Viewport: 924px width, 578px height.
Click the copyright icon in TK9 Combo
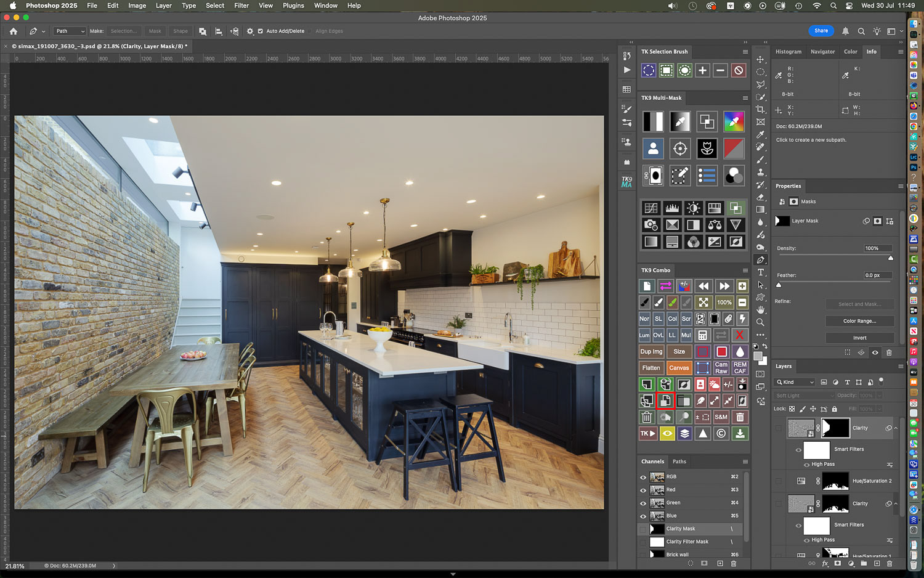click(721, 434)
